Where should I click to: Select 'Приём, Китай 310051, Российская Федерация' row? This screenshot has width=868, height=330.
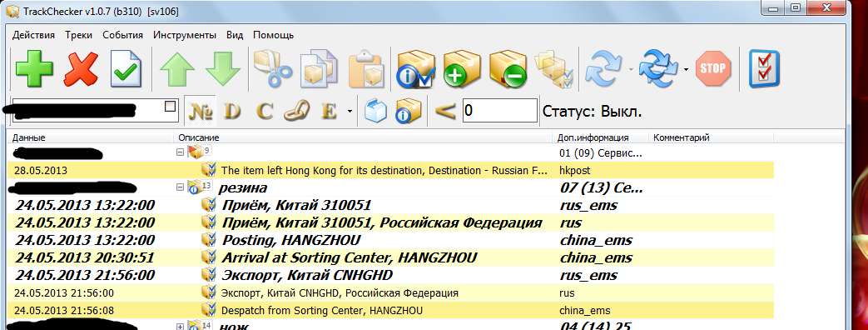pyautogui.click(x=391, y=223)
